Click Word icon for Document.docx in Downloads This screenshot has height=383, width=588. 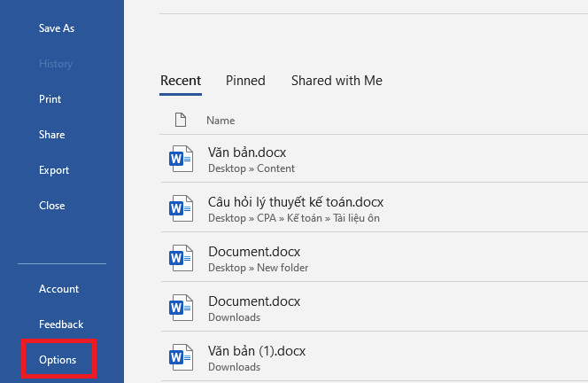click(x=180, y=309)
